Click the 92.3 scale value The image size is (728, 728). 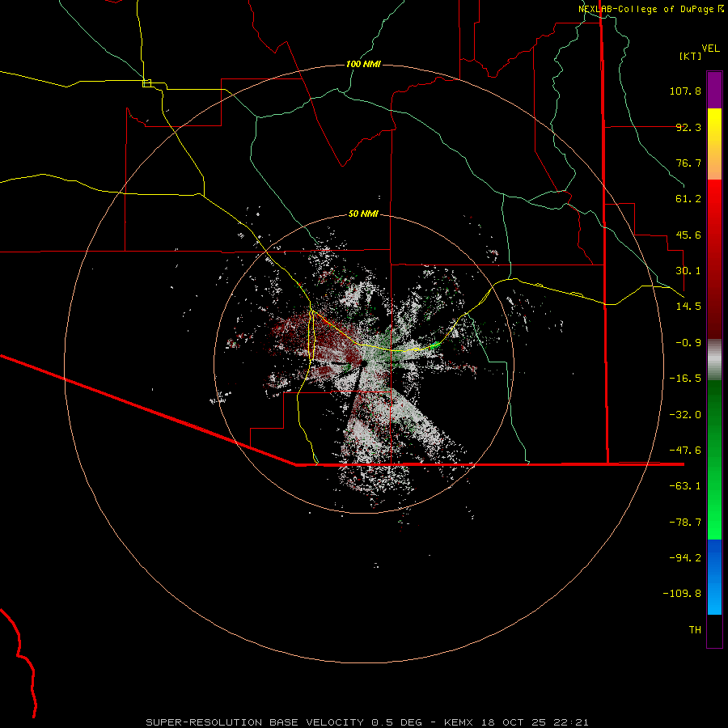tap(688, 127)
